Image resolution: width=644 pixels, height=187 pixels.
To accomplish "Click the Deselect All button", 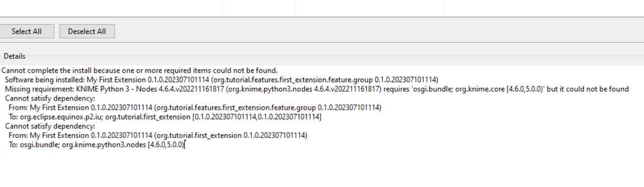I will (87, 31).
